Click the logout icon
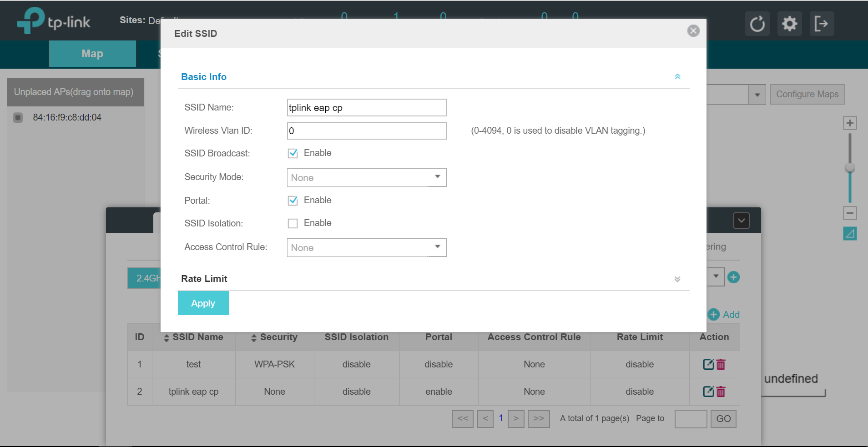 [822, 24]
